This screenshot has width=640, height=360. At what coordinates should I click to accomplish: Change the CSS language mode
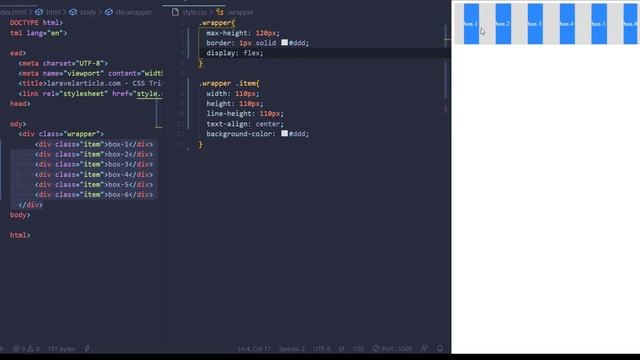(358, 349)
